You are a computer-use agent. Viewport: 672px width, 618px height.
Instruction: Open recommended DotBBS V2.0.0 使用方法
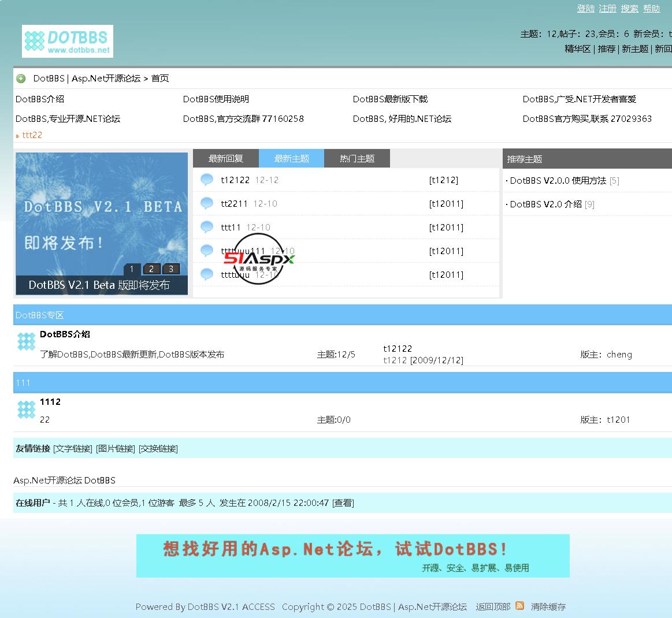coord(558,181)
